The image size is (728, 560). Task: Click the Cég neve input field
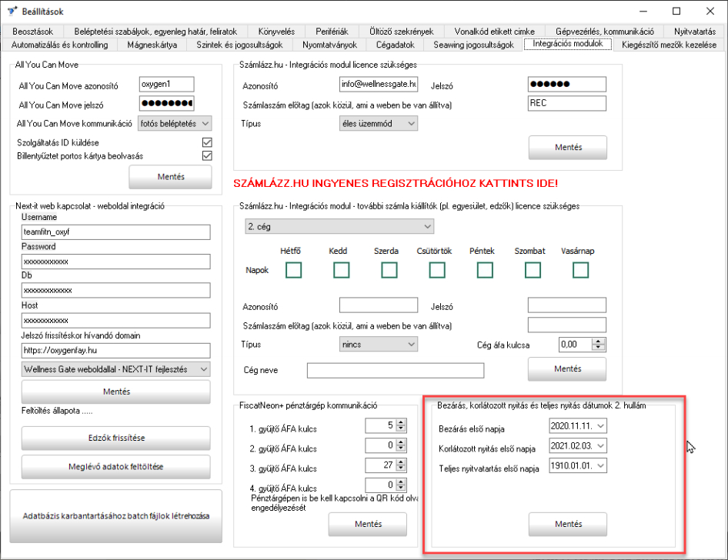[x=396, y=370]
